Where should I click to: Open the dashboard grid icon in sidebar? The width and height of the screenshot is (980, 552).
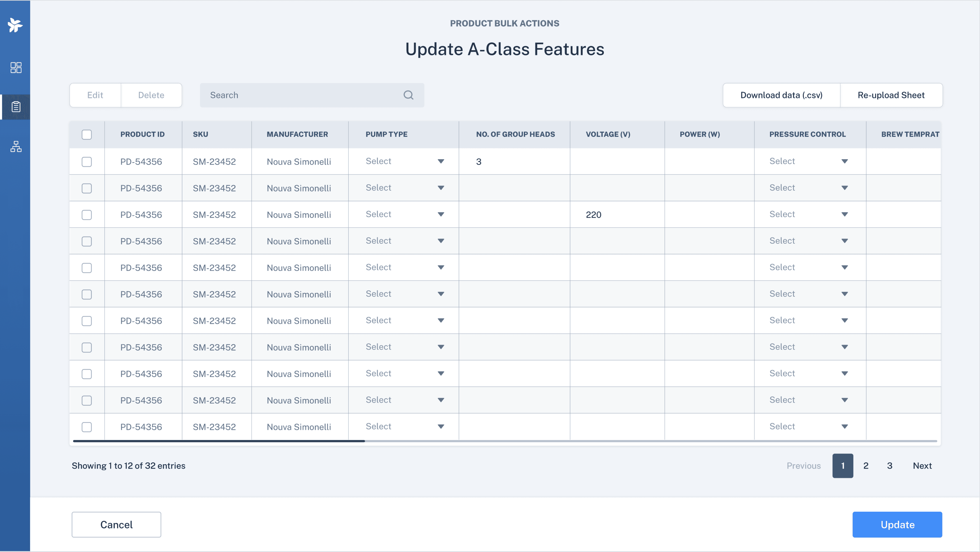pyautogui.click(x=16, y=68)
